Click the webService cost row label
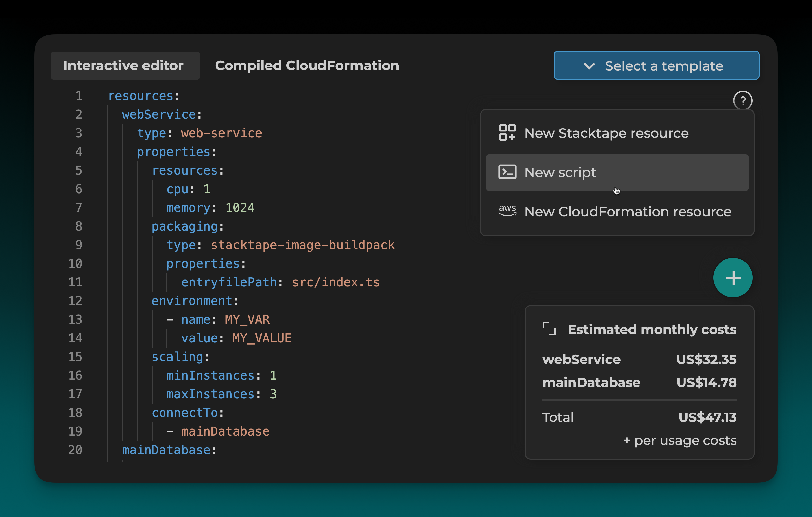 [x=581, y=360]
